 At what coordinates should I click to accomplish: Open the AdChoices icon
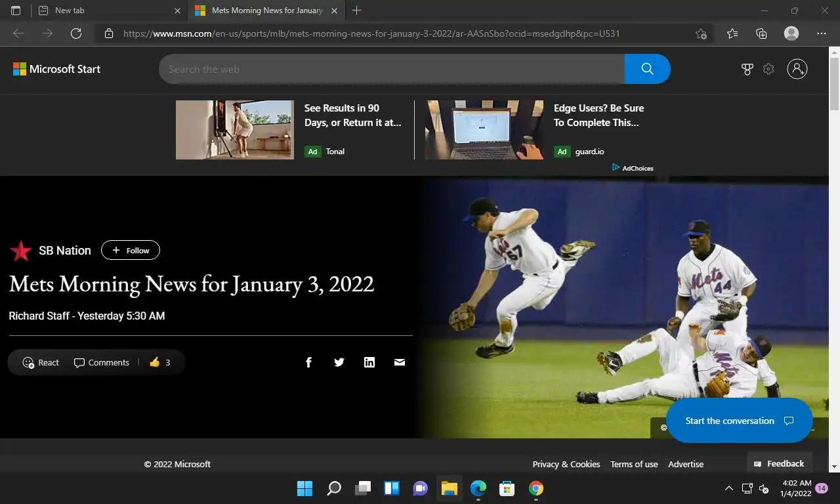(x=616, y=168)
